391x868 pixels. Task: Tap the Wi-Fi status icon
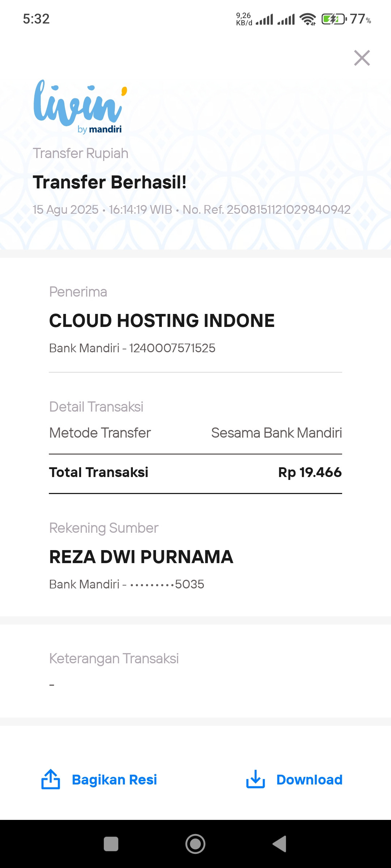(x=308, y=19)
